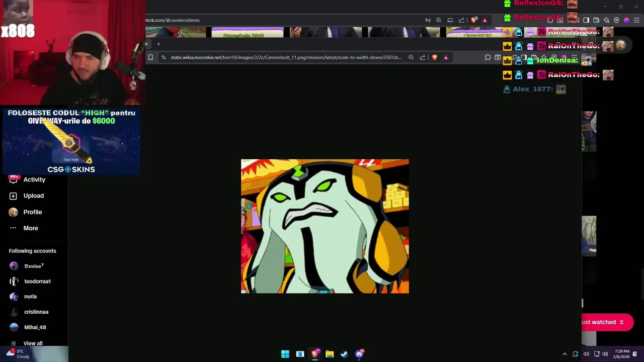Click picture-in-picture icon in TikTok address bar
Screen dimensions: 644x362
click(x=450, y=20)
